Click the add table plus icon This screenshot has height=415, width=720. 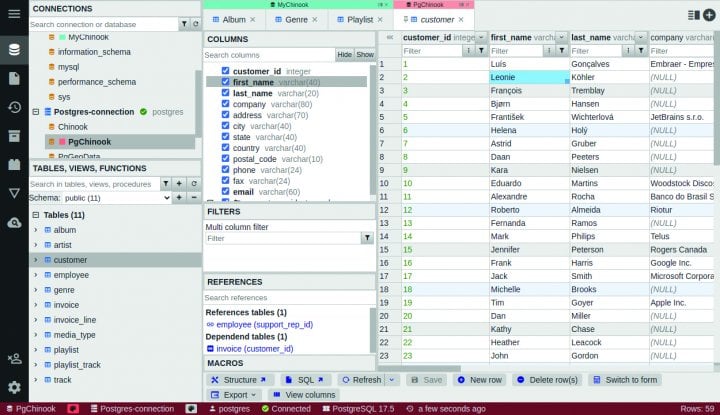coord(179,184)
